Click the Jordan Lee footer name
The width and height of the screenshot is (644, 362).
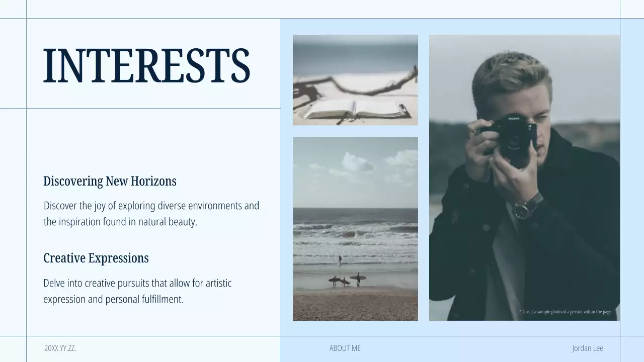point(587,348)
